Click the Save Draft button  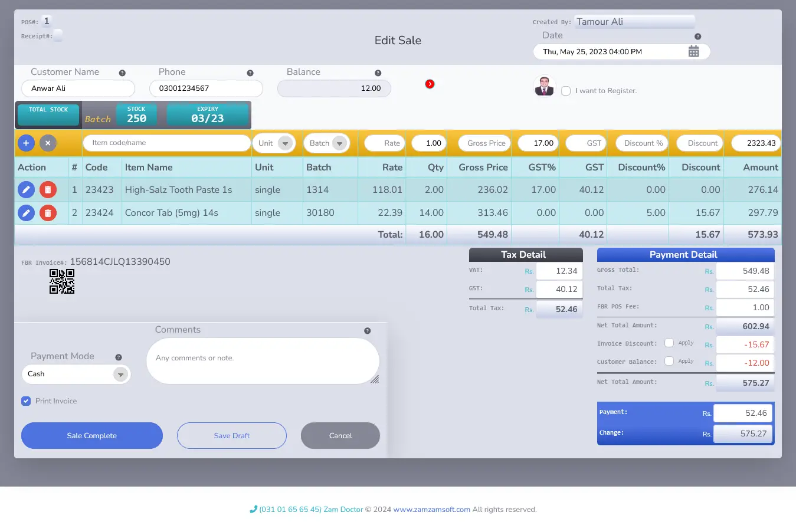231,435
